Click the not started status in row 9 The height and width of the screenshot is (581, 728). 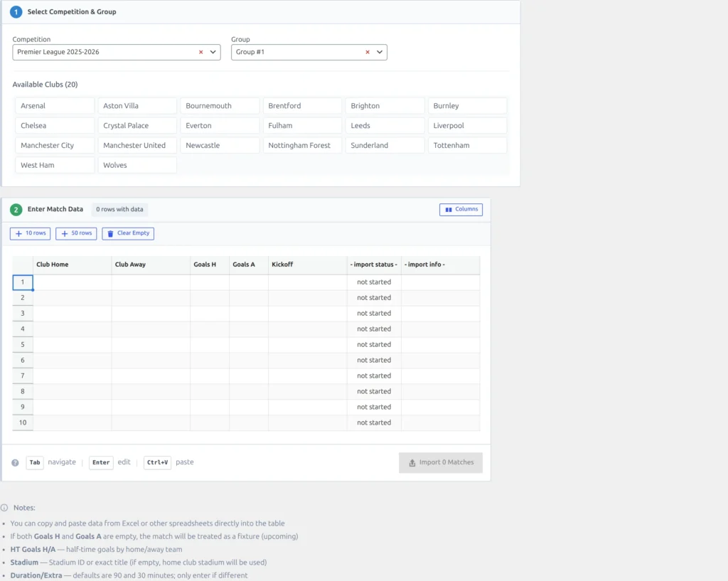click(374, 407)
